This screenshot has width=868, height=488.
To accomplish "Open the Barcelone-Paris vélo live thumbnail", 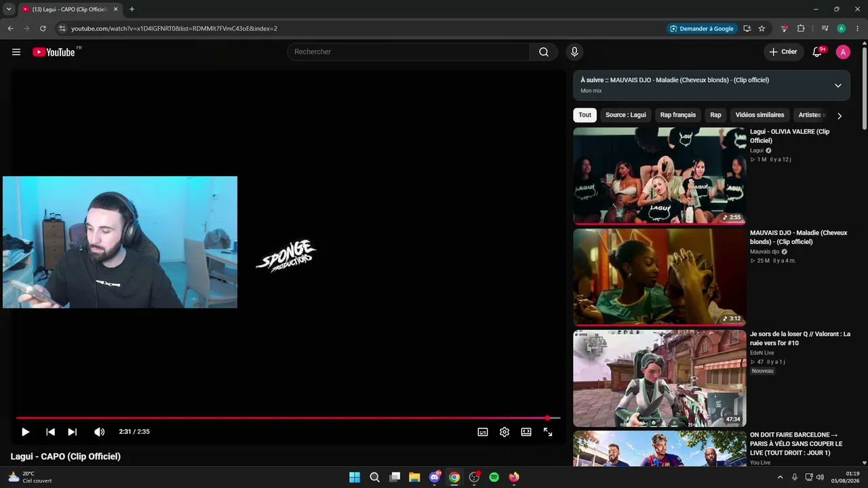I will click(659, 449).
